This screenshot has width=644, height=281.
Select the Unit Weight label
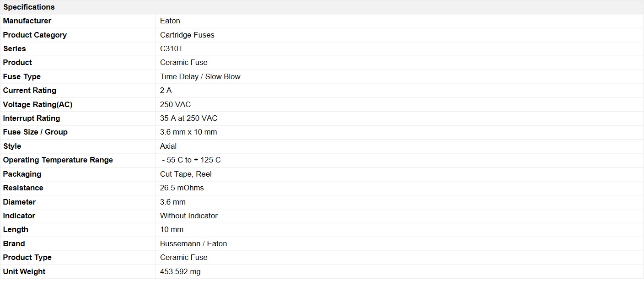tap(24, 271)
